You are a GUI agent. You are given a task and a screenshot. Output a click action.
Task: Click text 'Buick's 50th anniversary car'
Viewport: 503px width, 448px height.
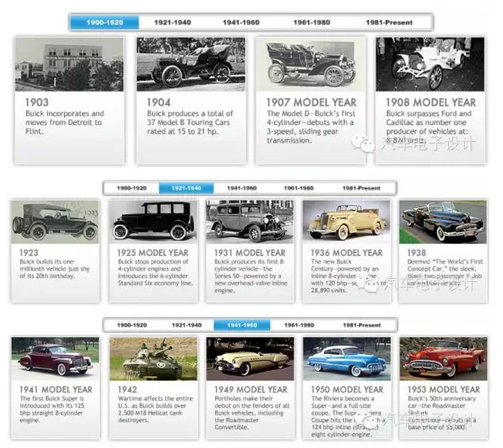point(442,413)
